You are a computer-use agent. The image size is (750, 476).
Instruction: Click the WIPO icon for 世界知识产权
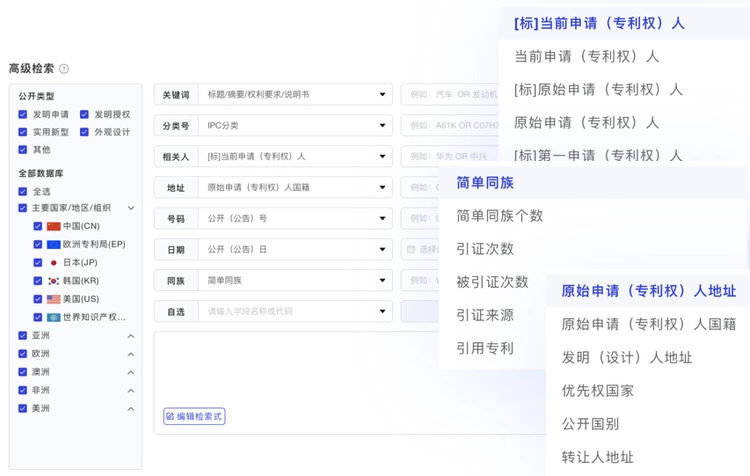(x=54, y=317)
